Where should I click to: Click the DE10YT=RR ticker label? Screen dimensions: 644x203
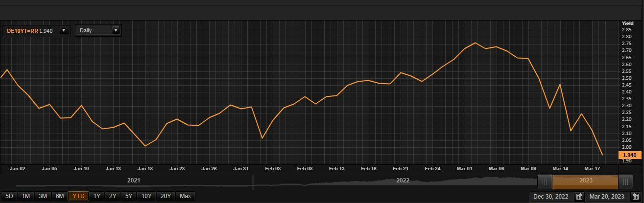(23, 30)
